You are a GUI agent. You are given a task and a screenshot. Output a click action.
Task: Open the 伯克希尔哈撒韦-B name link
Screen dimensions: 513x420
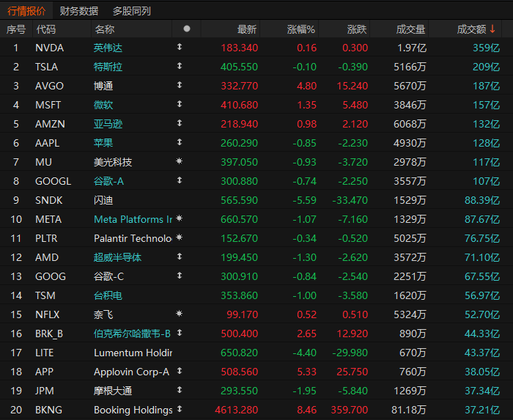[x=132, y=334]
